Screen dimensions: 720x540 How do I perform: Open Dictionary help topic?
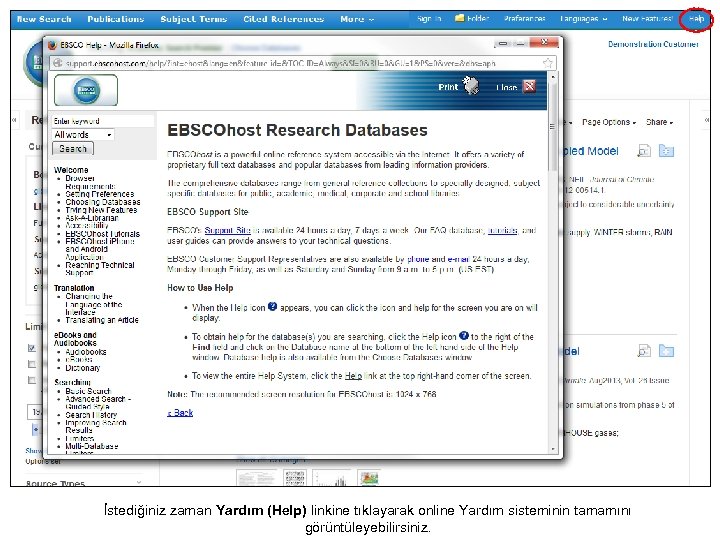click(83, 368)
